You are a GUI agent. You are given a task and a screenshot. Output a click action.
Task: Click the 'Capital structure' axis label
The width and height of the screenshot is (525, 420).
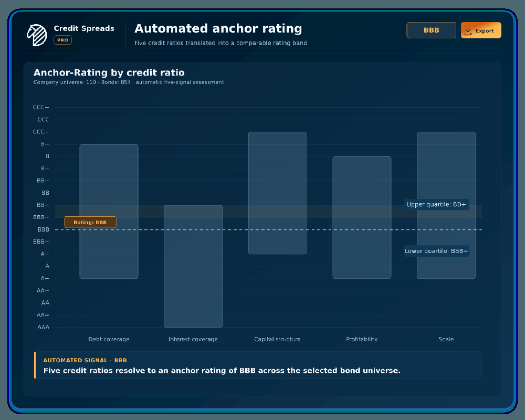(278, 339)
